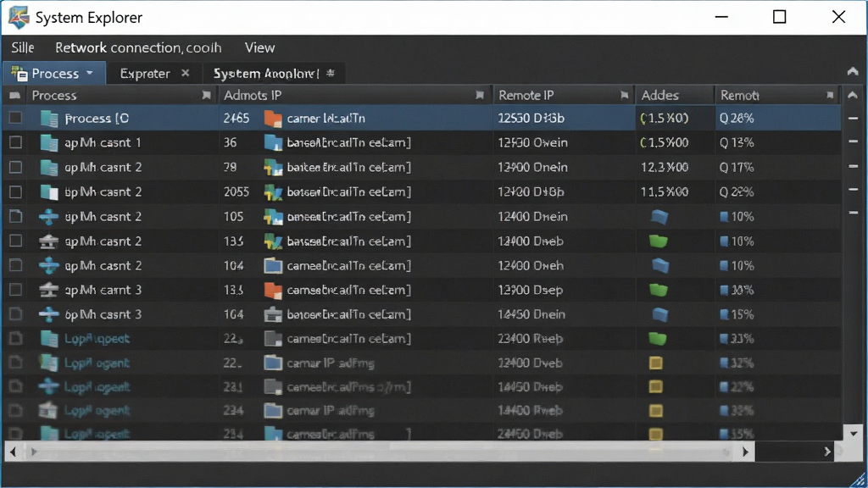Click the Process tab icon
Screen dimensions: 868x488
click(19, 73)
